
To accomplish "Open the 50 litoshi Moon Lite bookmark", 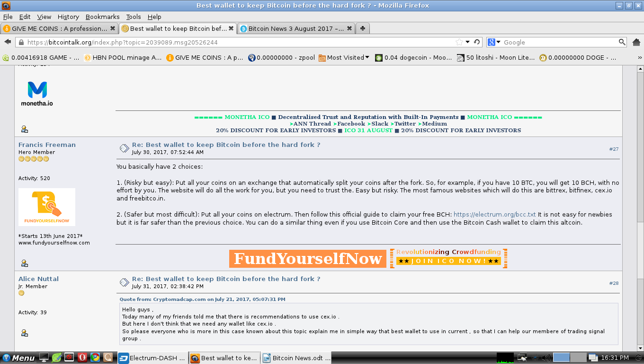I will pos(495,57).
